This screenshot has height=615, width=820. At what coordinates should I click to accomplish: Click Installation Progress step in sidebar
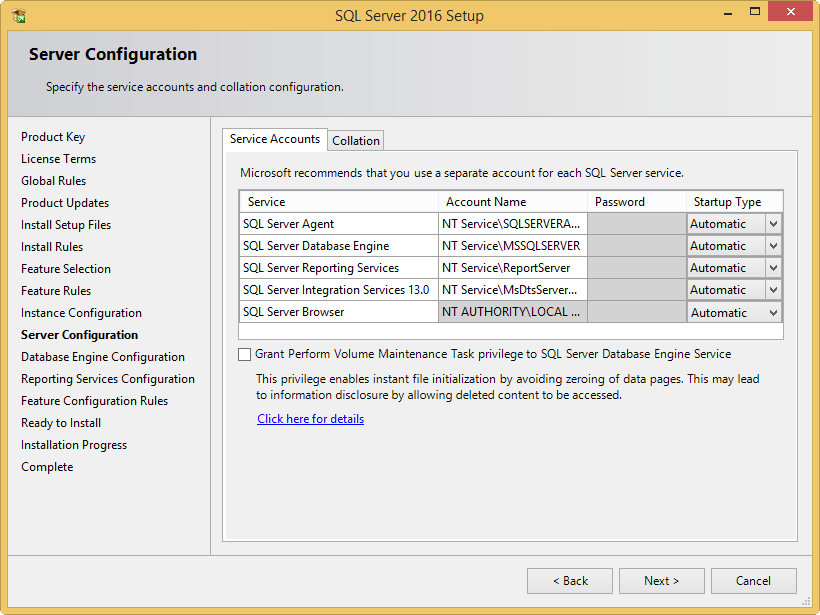tap(74, 445)
